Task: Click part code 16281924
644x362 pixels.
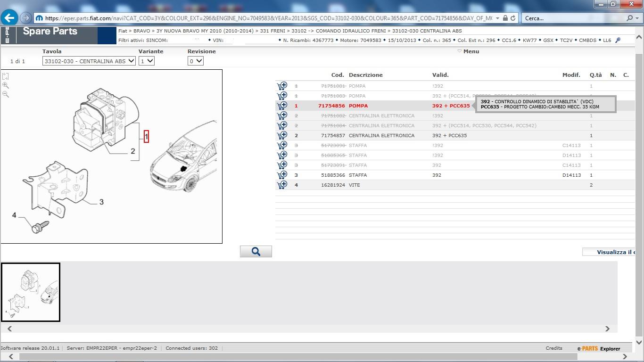Action: coord(332,185)
